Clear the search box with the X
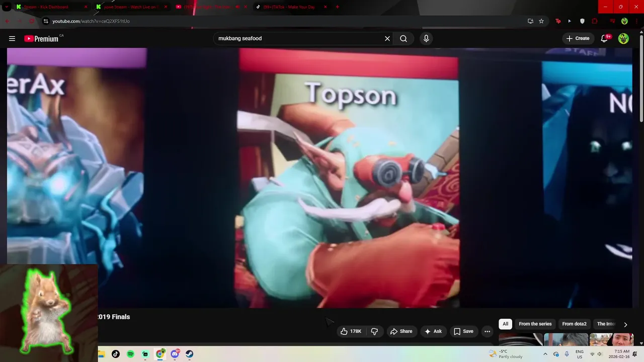This screenshot has height=362, width=644. pyautogui.click(x=387, y=39)
